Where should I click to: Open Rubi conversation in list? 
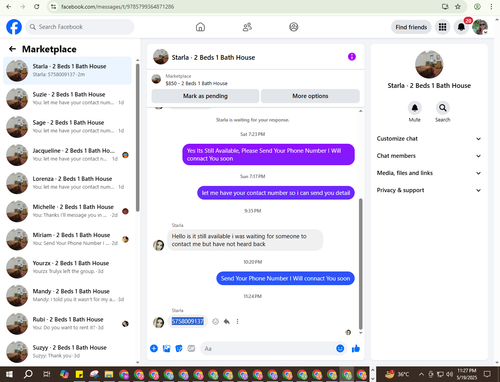[x=67, y=323]
